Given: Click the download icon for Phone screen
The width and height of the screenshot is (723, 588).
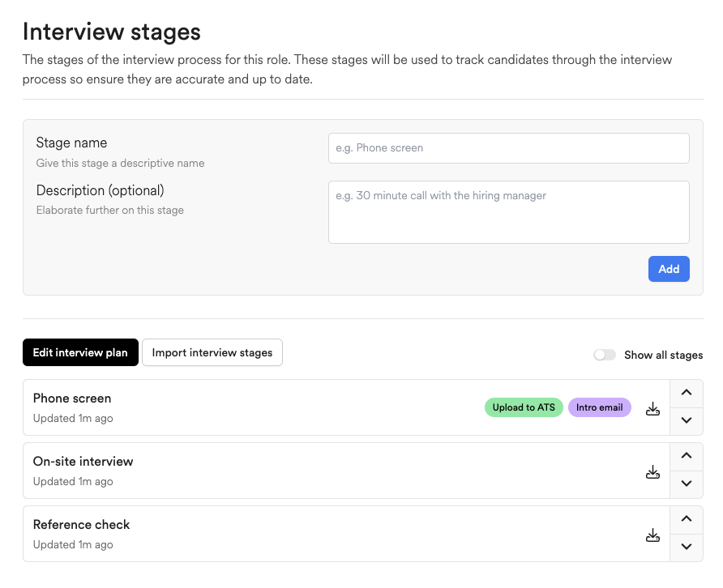Looking at the screenshot, I should (x=652, y=408).
